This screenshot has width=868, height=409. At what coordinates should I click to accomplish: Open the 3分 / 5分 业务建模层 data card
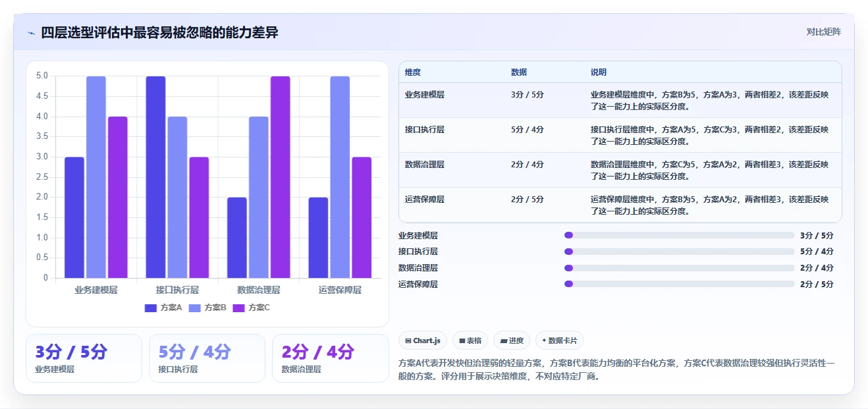point(84,358)
